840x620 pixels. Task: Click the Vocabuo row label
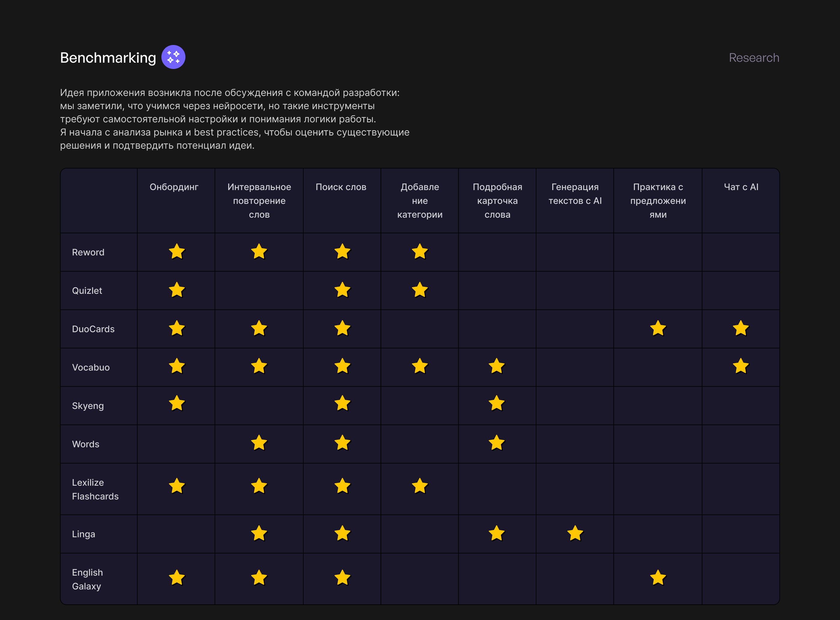coord(91,368)
